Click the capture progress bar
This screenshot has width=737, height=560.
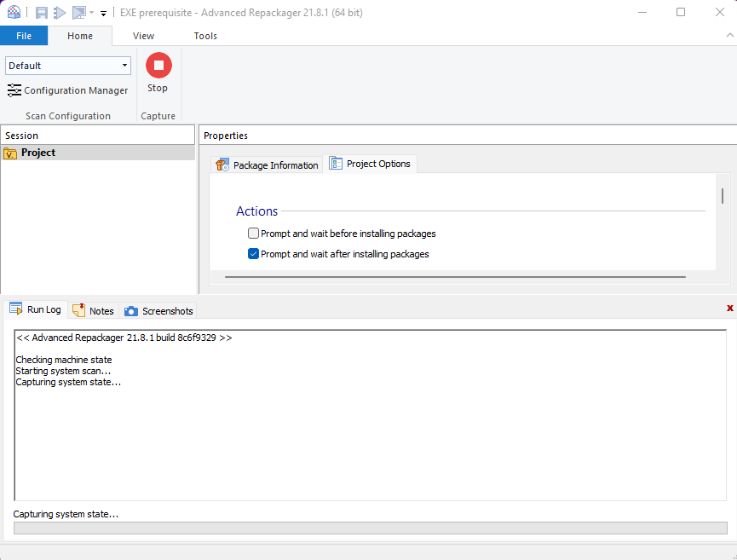click(371, 528)
